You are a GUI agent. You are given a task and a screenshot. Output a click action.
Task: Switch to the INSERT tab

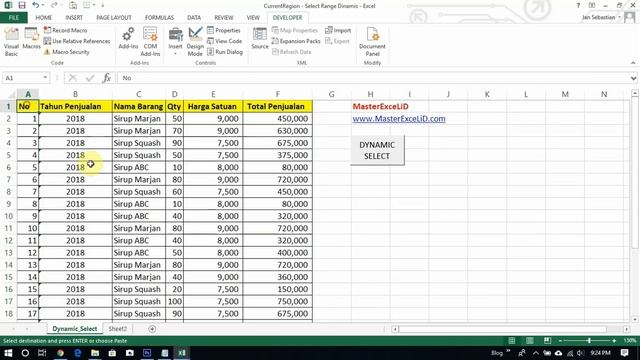coord(74,18)
